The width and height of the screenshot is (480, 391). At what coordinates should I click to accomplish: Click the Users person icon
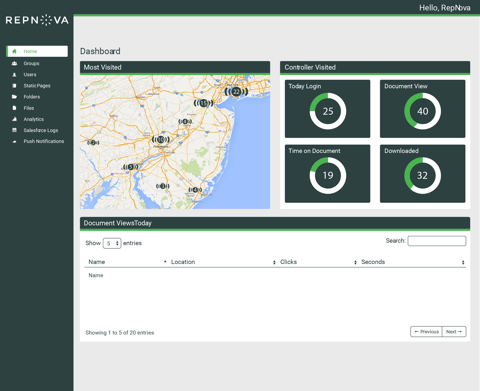pos(14,75)
